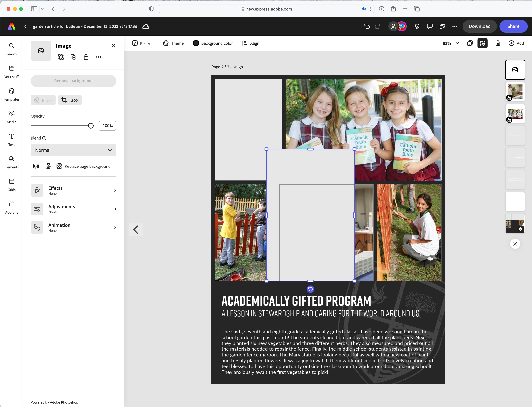Viewport: 532px width, 407px height.
Task: Click the duplicate image icon
Action: coord(73,57)
